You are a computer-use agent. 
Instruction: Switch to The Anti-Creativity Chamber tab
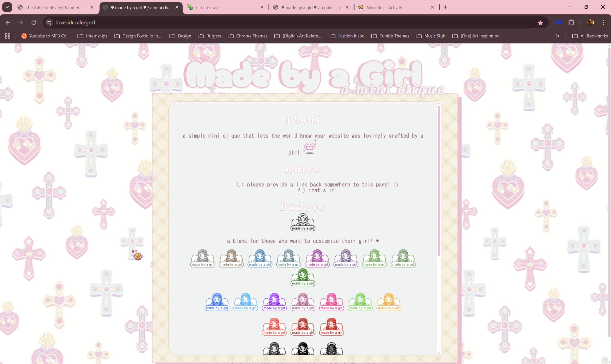[x=53, y=7]
